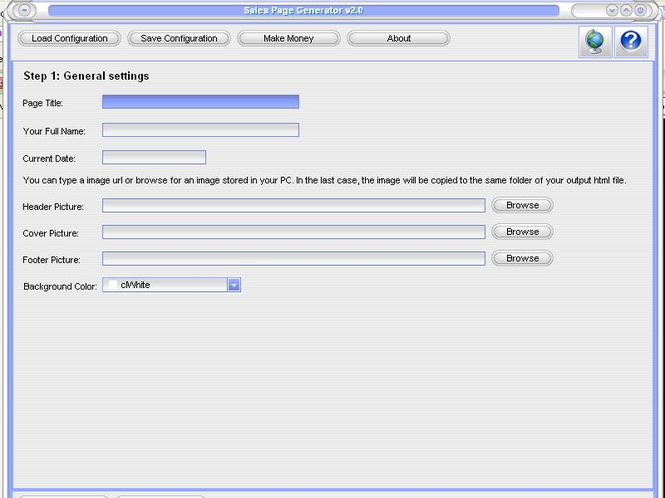Focus the Your Full Name field

pos(201,130)
